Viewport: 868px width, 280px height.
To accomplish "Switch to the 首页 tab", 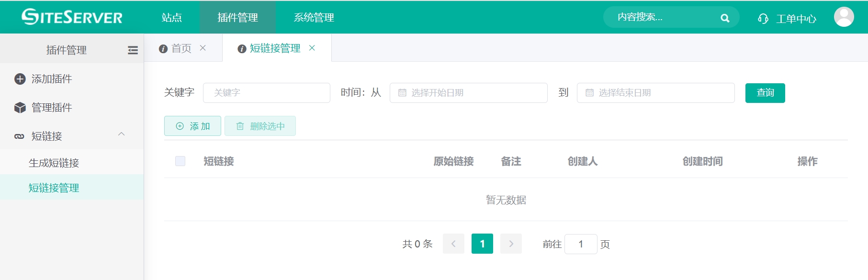I will tap(181, 48).
